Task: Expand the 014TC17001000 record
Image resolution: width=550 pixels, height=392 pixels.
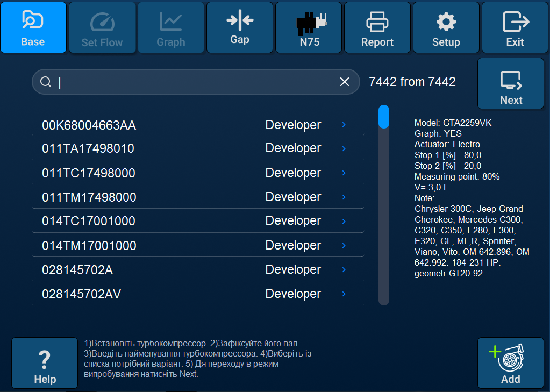Action: (x=344, y=221)
